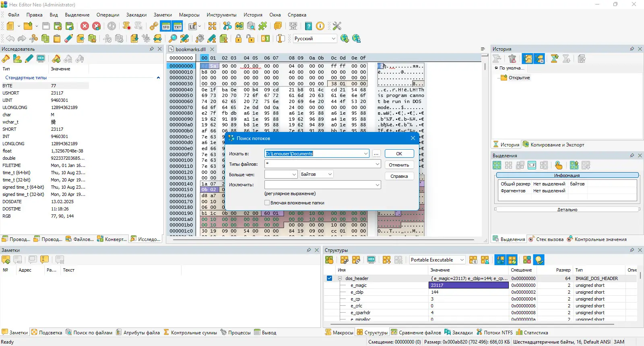This screenshot has width=644, height=346.
Task: Open the wrench-and-screwdriver settings icon
Action: (337, 26)
